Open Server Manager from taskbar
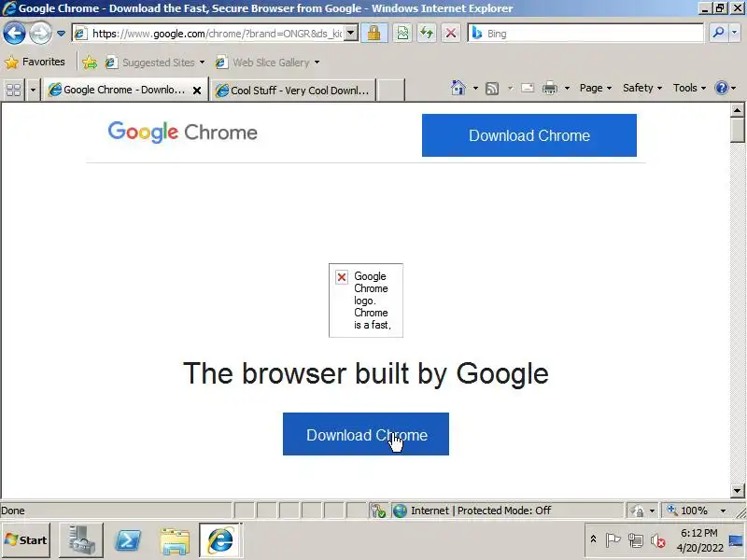747x560 pixels. (81, 540)
